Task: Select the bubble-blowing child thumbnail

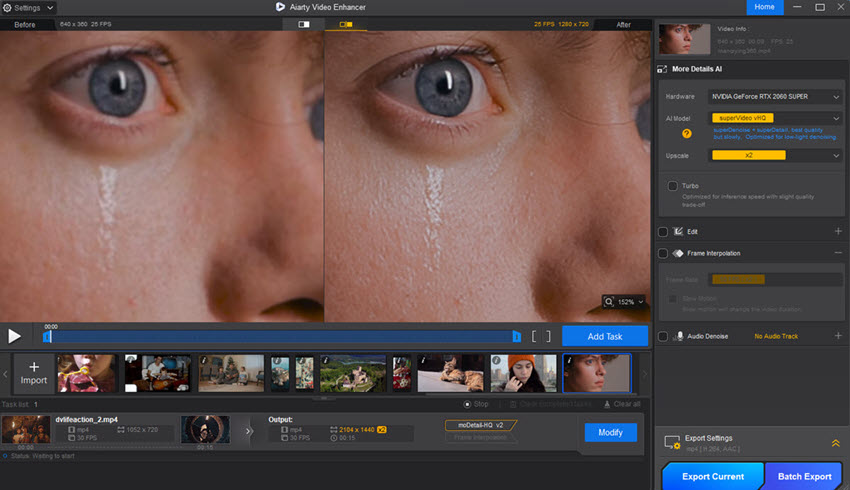Action: 87,373
